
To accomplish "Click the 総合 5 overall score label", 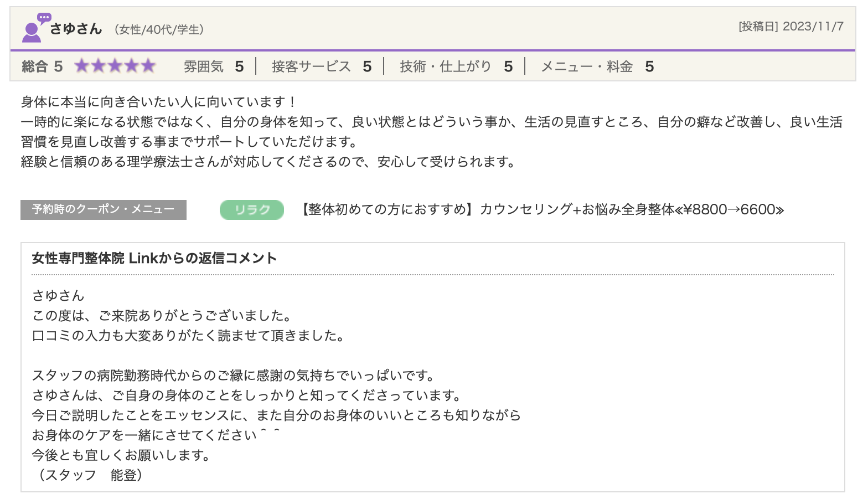I will pos(42,67).
